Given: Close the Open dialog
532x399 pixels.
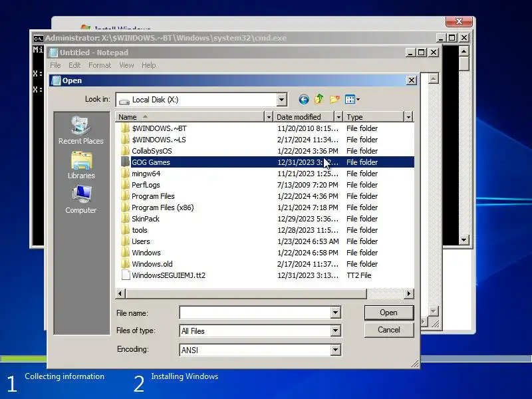Looking at the screenshot, I should click(x=411, y=80).
